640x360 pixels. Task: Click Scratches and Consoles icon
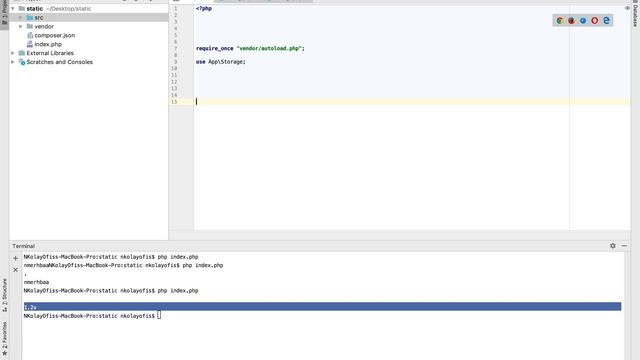pyautogui.click(x=22, y=62)
